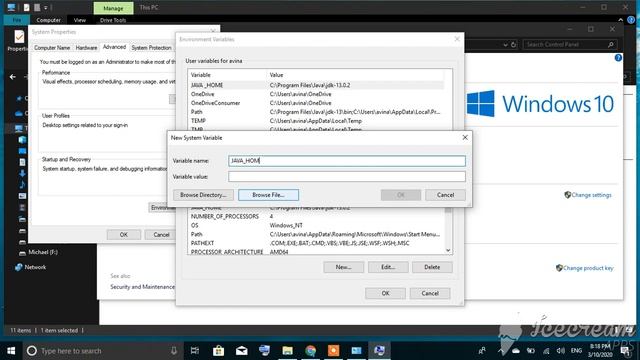Select user variable row JAVA_HOME

[316, 85]
